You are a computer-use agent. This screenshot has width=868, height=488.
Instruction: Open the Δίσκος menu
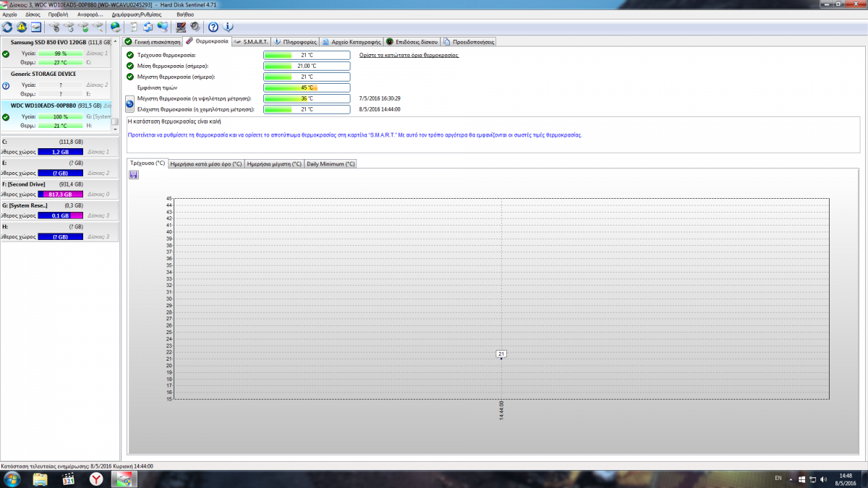33,14
